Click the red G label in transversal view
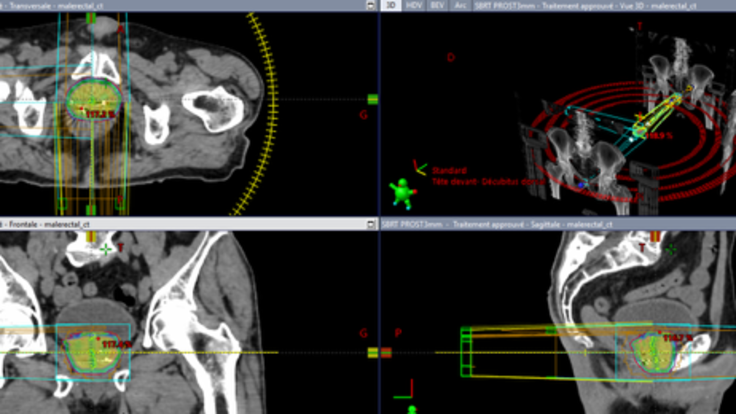The height and width of the screenshot is (414, 736). 363,115
